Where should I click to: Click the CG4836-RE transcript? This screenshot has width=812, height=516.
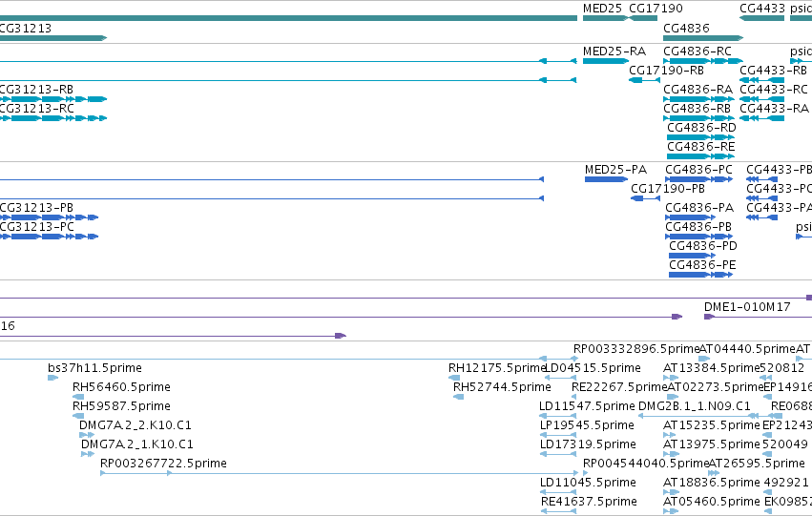(x=700, y=156)
